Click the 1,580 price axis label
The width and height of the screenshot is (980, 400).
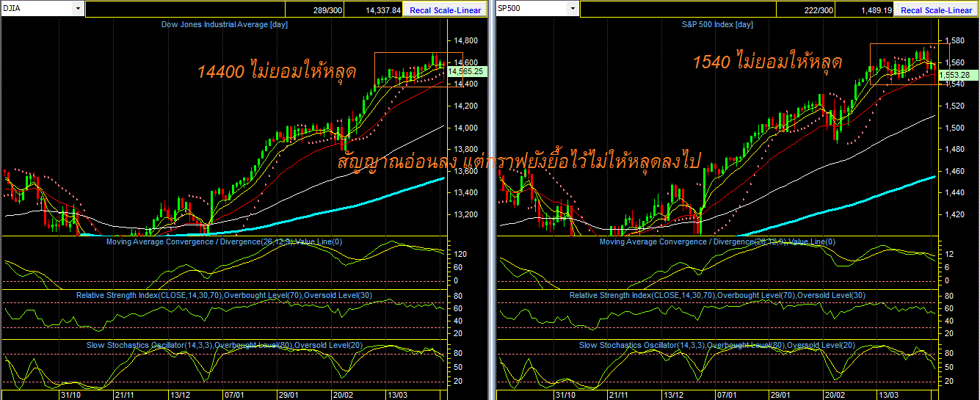click(x=953, y=40)
